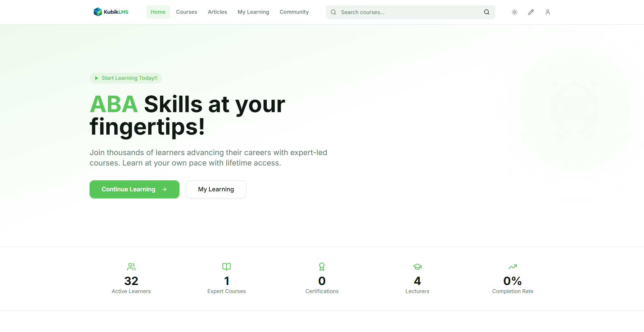
Task: Click the Expert Courses book icon
Action: click(x=227, y=267)
